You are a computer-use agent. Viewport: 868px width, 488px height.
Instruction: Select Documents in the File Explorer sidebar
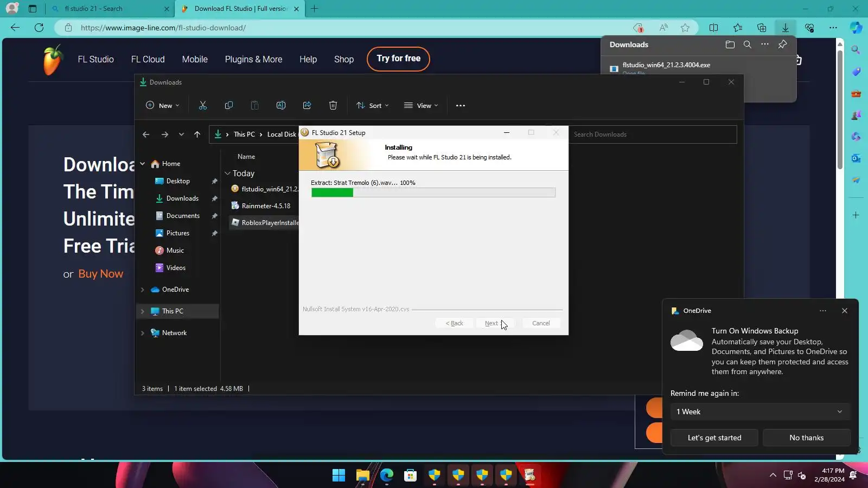[x=182, y=216]
